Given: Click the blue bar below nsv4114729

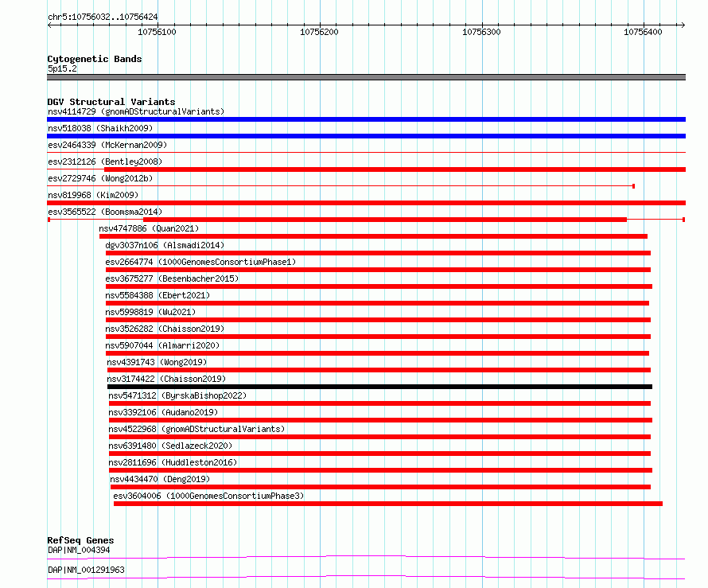Looking at the screenshot, I should 366,119.
